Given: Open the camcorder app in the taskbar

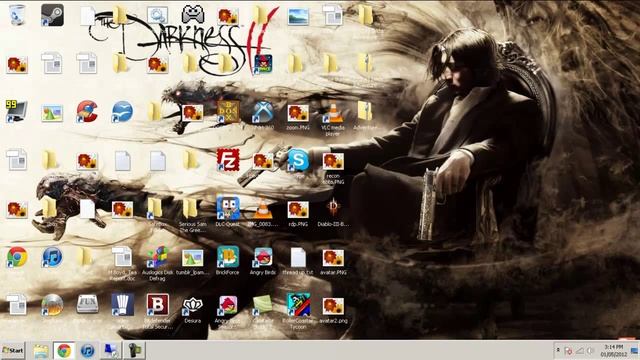Looking at the screenshot, I should coord(134,350).
